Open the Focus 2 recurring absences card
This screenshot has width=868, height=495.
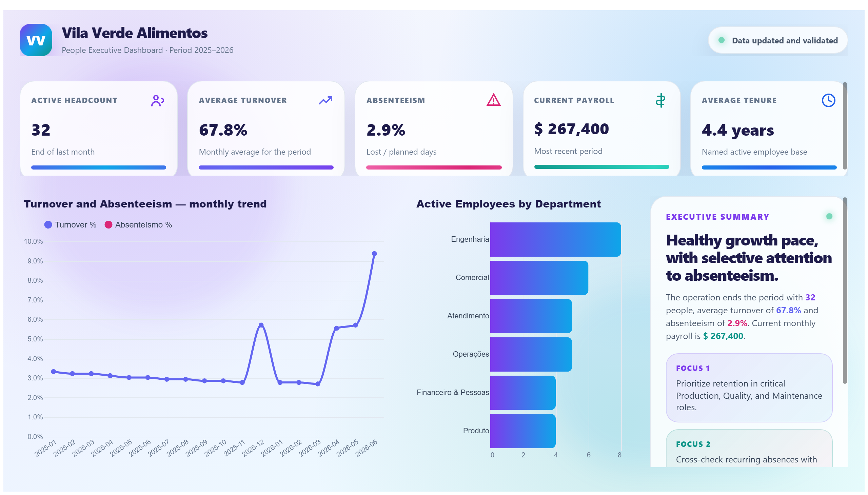tap(749, 448)
